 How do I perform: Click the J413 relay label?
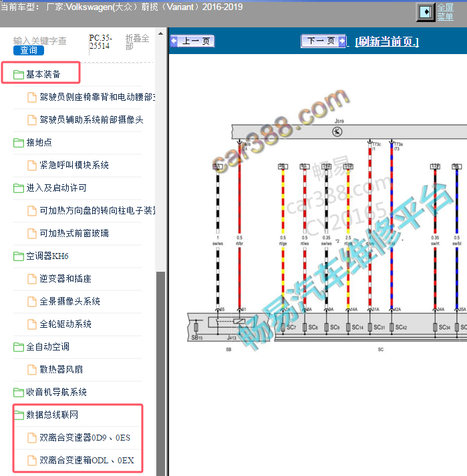[232, 337]
